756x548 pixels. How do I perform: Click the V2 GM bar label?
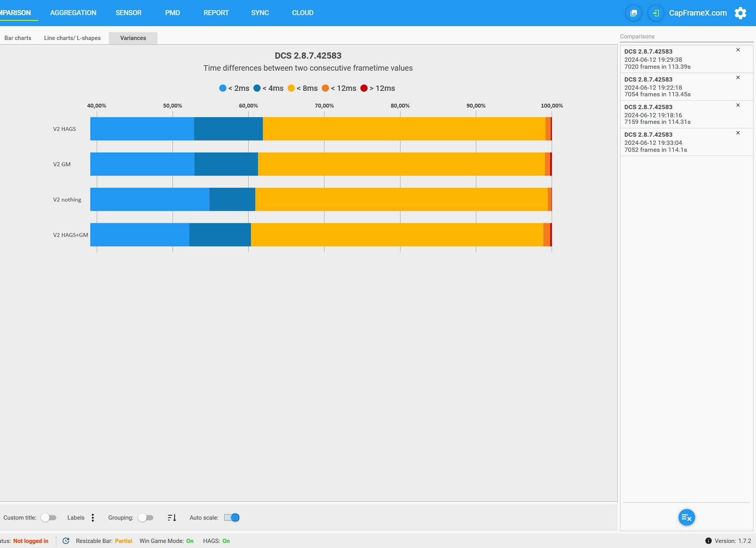[x=62, y=164]
